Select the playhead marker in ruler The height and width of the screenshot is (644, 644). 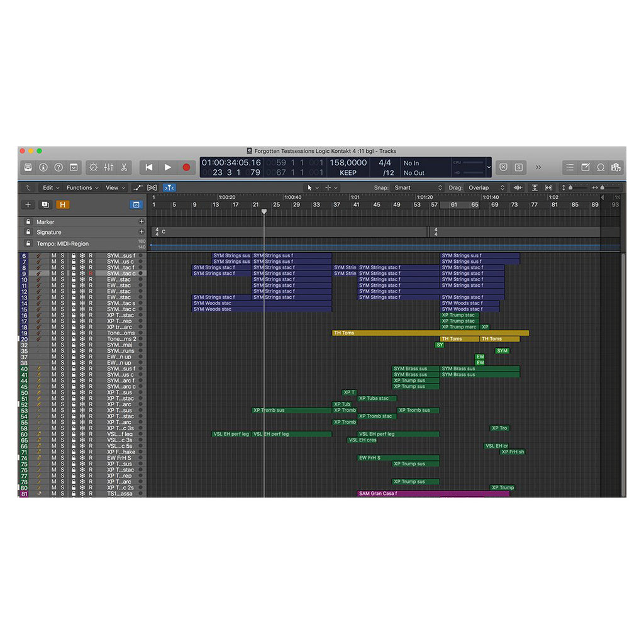point(264,211)
